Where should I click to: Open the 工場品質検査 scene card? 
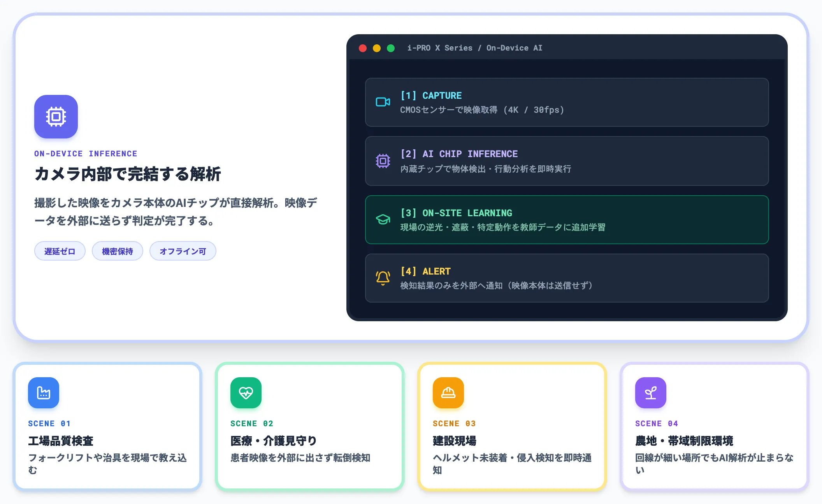pyautogui.click(x=107, y=427)
